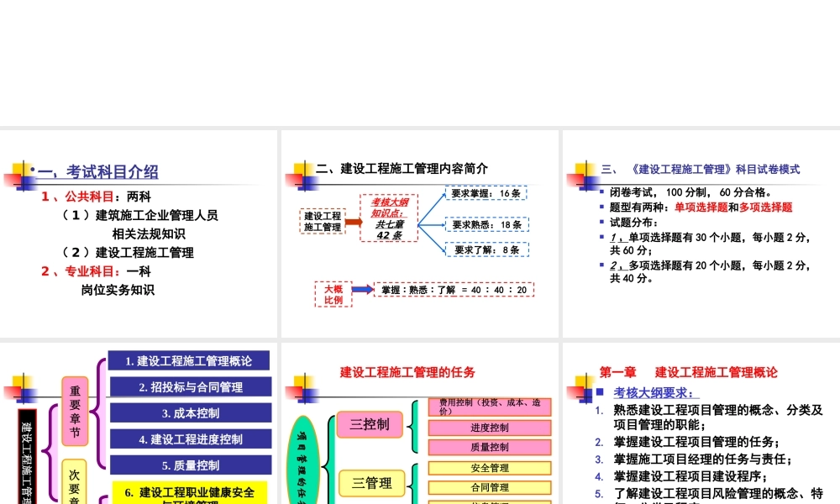
Task: Click the bullet starting 题型有两种
Action: (701, 207)
